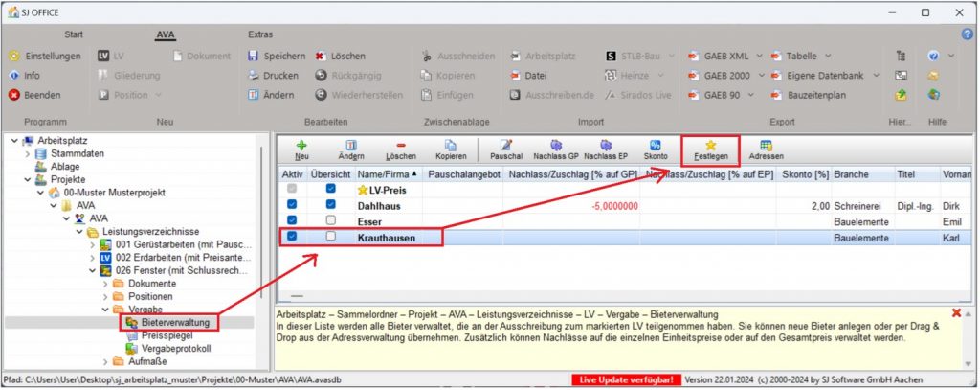
Task: Click the Festlegen star icon
Action: tap(710, 144)
